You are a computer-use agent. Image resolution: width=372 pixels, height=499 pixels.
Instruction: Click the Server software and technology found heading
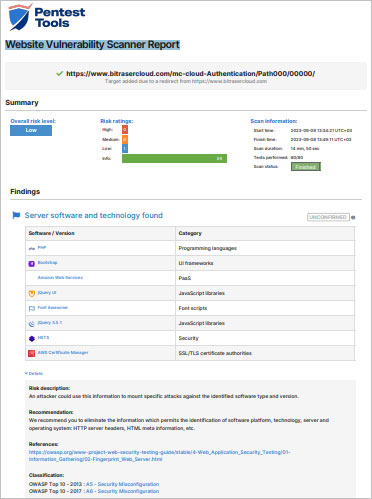coord(94,215)
